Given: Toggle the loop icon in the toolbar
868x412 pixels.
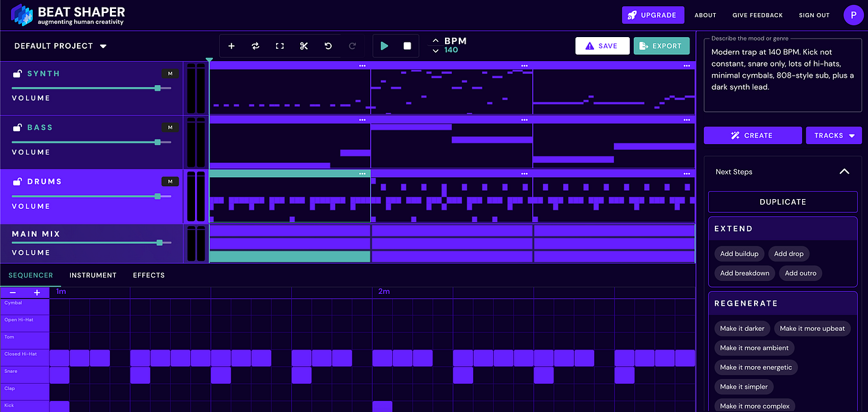Looking at the screenshot, I should pyautogui.click(x=255, y=46).
